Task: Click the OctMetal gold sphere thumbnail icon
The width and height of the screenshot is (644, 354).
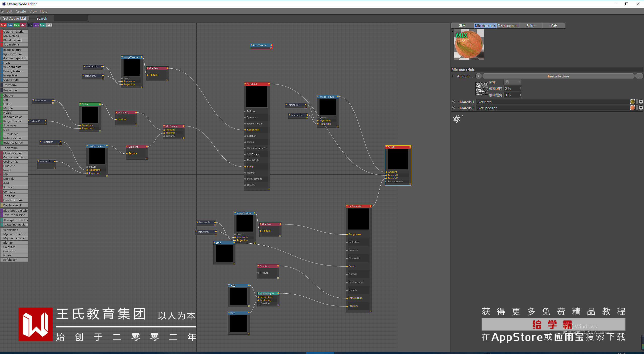Action: point(632,102)
